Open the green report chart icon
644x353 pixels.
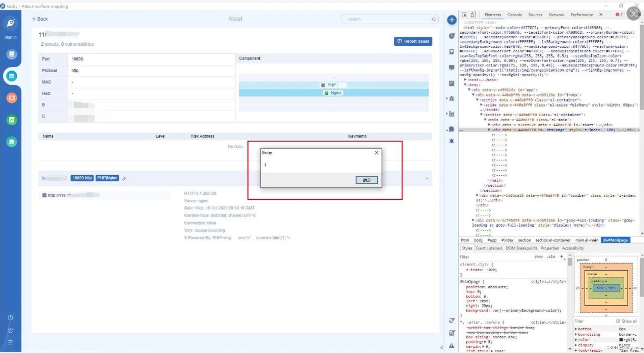11,120
